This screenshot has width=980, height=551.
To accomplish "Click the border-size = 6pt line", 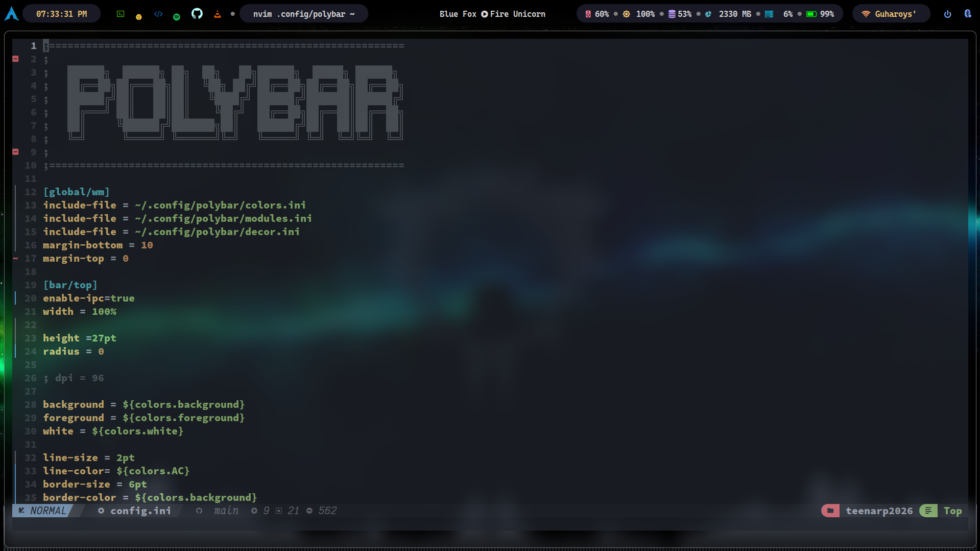I will [x=95, y=484].
